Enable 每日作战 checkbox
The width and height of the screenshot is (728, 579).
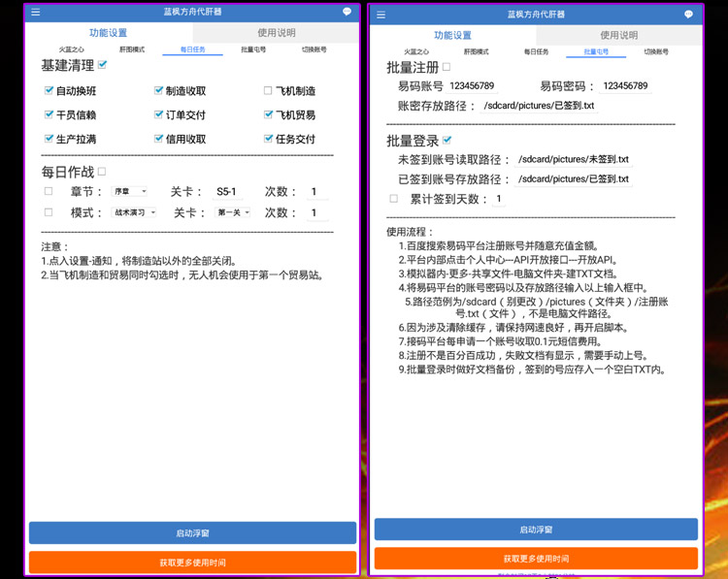click(102, 172)
